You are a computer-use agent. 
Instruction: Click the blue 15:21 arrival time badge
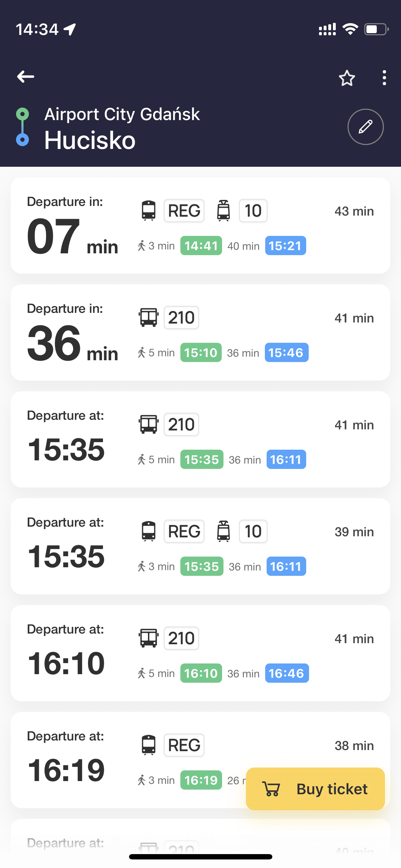point(285,246)
